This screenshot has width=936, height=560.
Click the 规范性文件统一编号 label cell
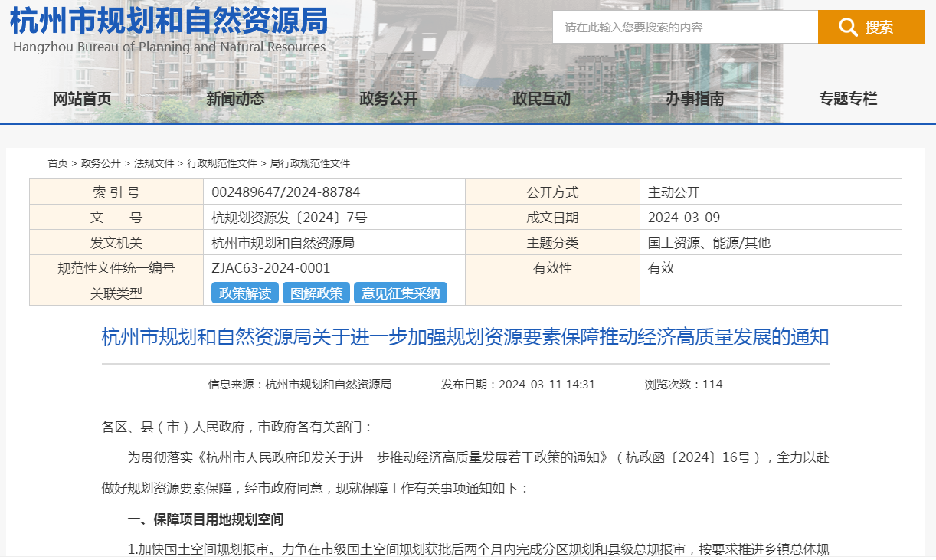116,268
